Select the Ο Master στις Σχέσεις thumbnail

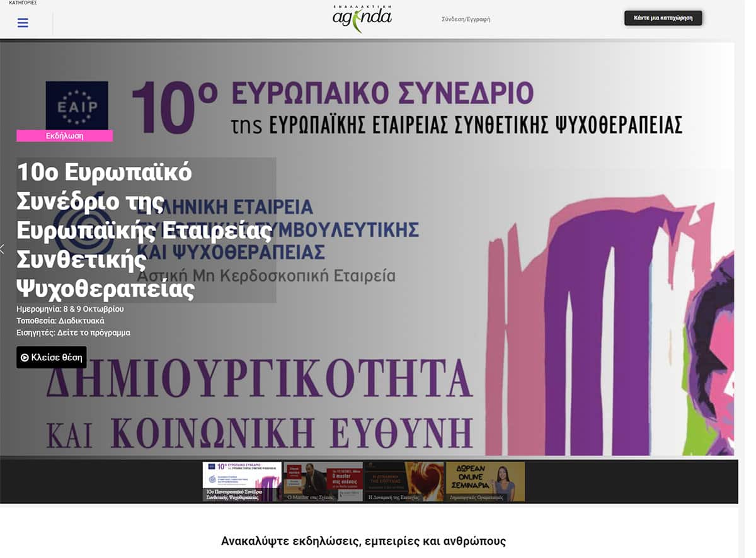click(x=323, y=482)
